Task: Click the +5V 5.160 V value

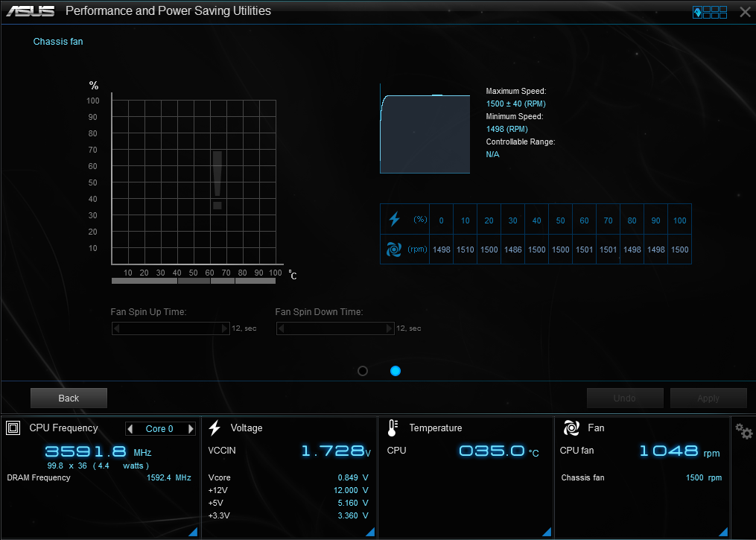Action: (353, 503)
